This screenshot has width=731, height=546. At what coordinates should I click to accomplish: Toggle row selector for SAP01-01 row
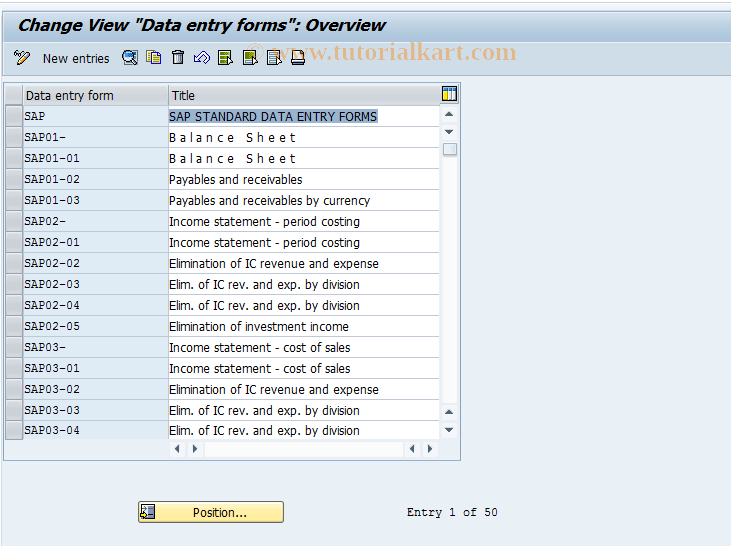coord(14,158)
